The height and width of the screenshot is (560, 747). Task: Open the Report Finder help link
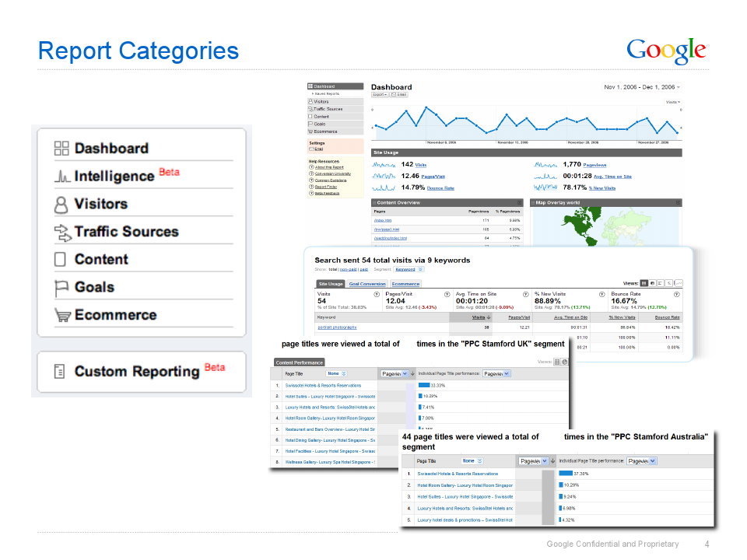(326, 187)
